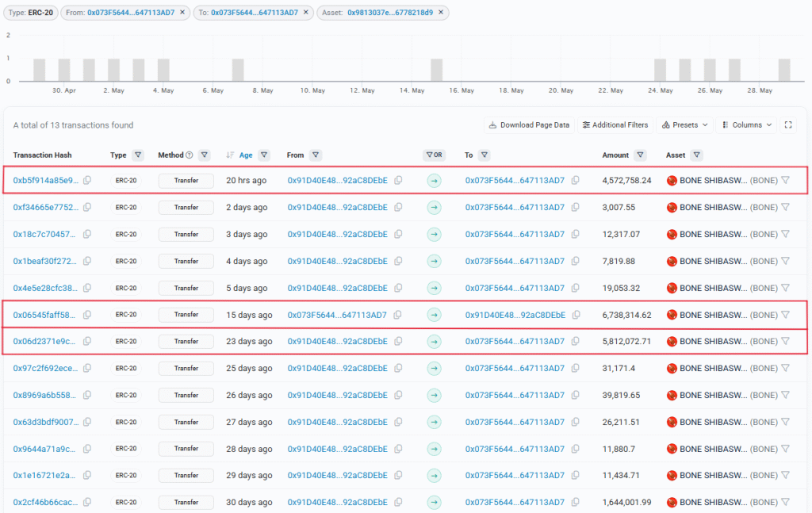Copy To address in 2 days ago row
This screenshot has width=812, height=513.
click(x=576, y=207)
